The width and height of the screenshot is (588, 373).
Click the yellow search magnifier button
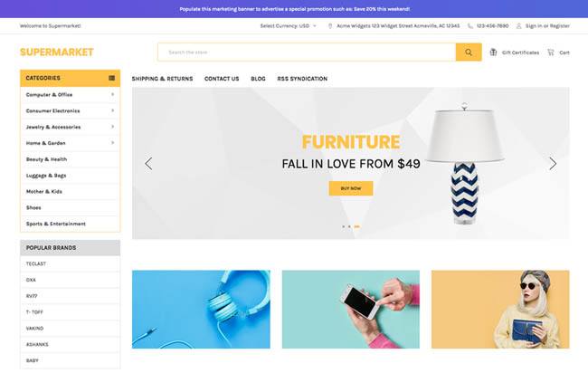pos(469,53)
